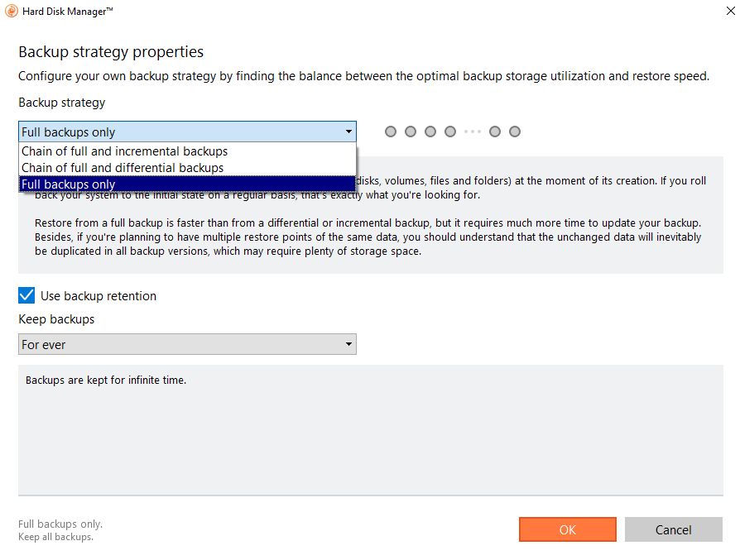The width and height of the screenshot is (740, 560).
Task: Click the last backup chain circle
Action: (x=515, y=132)
